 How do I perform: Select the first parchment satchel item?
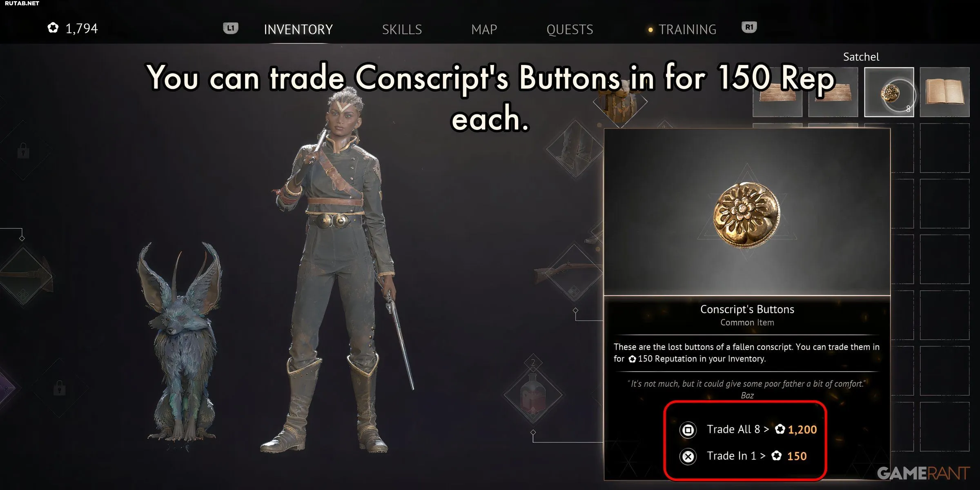coord(777,92)
